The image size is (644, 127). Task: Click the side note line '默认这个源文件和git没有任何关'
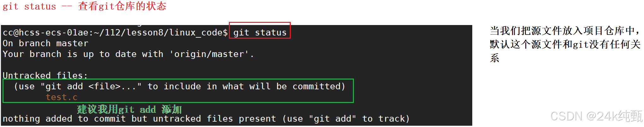coord(565,44)
